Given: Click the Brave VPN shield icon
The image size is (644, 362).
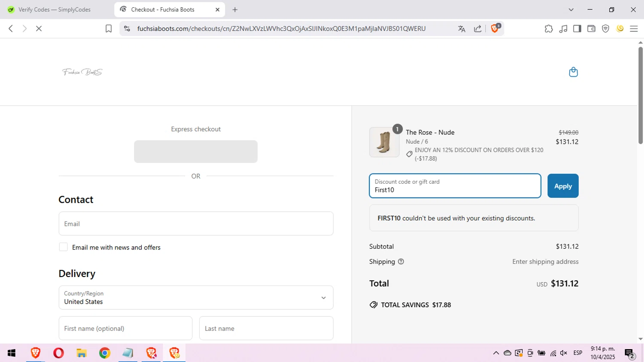Looking at the screenshot, I should pos(605,29).
